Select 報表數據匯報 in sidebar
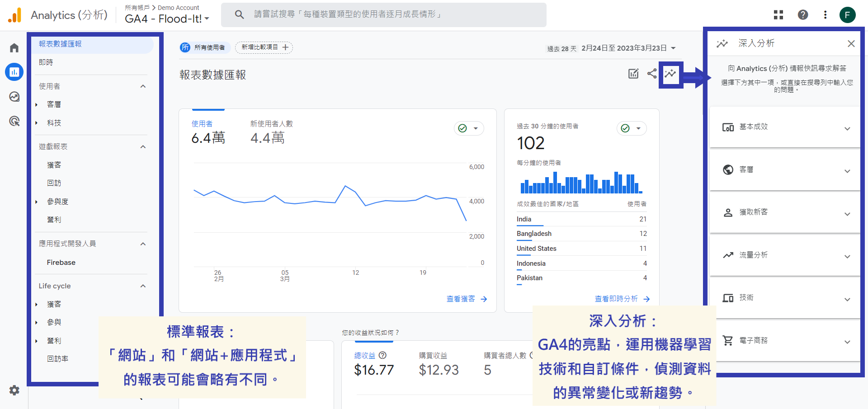 [93, 44]
